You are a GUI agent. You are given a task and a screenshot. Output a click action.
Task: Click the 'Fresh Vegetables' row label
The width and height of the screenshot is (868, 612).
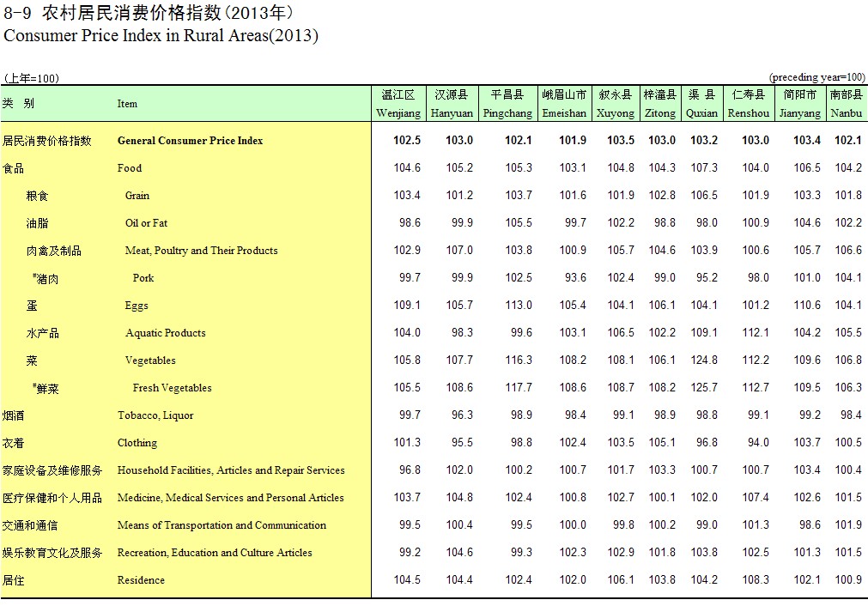pos(173,388)
